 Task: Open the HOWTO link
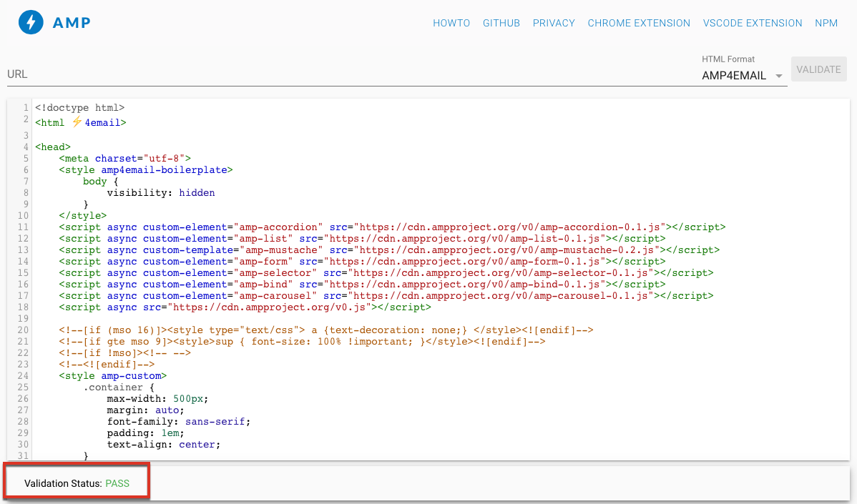[x=451, y=23]
